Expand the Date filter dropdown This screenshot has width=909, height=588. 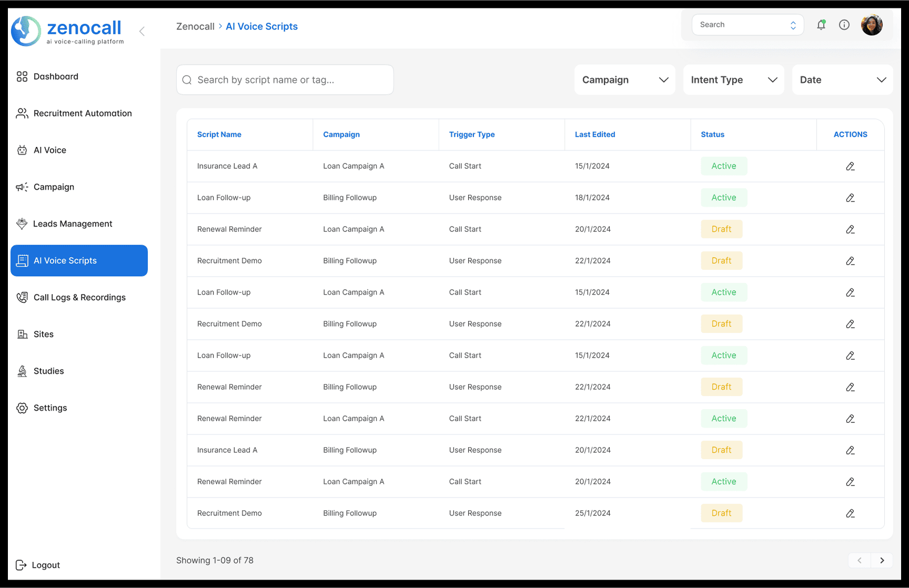842,80
